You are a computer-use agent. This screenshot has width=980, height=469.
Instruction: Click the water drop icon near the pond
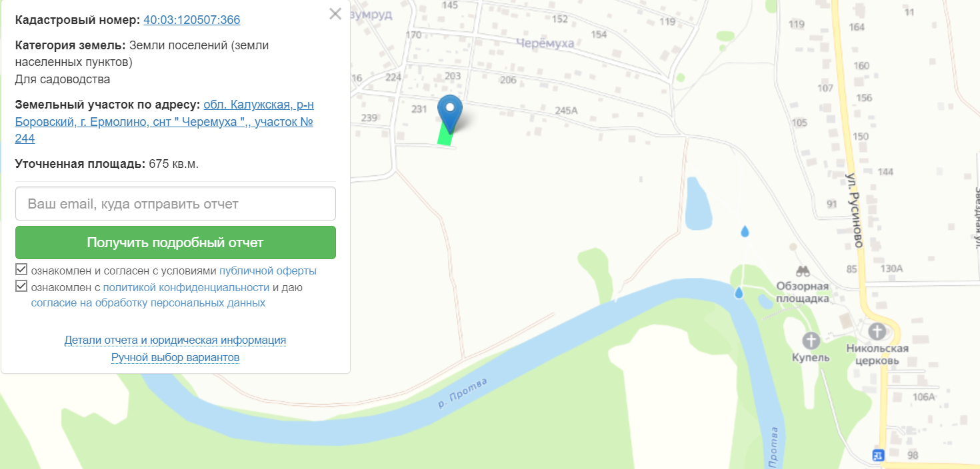click(x=745, y=231)
